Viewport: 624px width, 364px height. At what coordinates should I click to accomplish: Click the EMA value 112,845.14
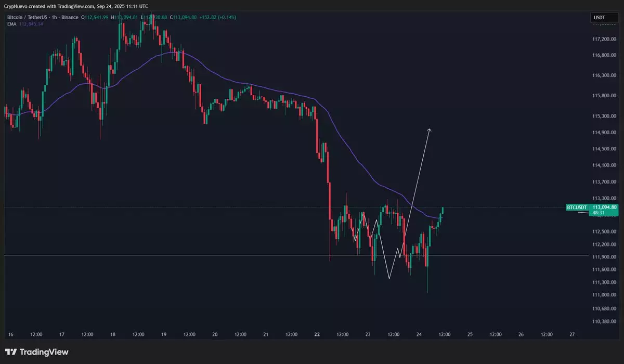[31, 24]
